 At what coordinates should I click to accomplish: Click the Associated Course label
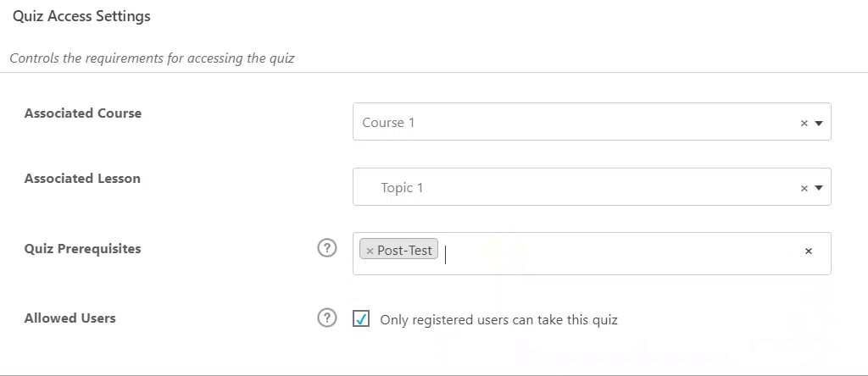pos(83,113)
